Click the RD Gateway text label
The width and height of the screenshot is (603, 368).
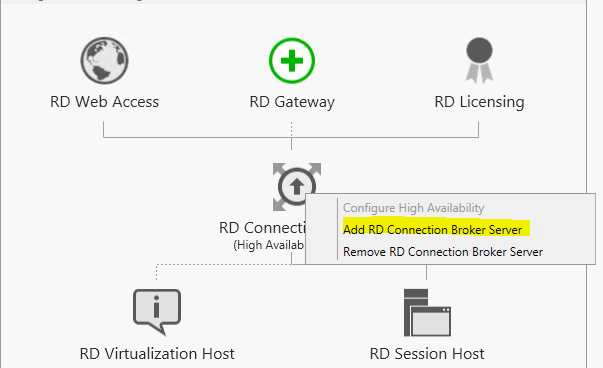pos(292,102)
